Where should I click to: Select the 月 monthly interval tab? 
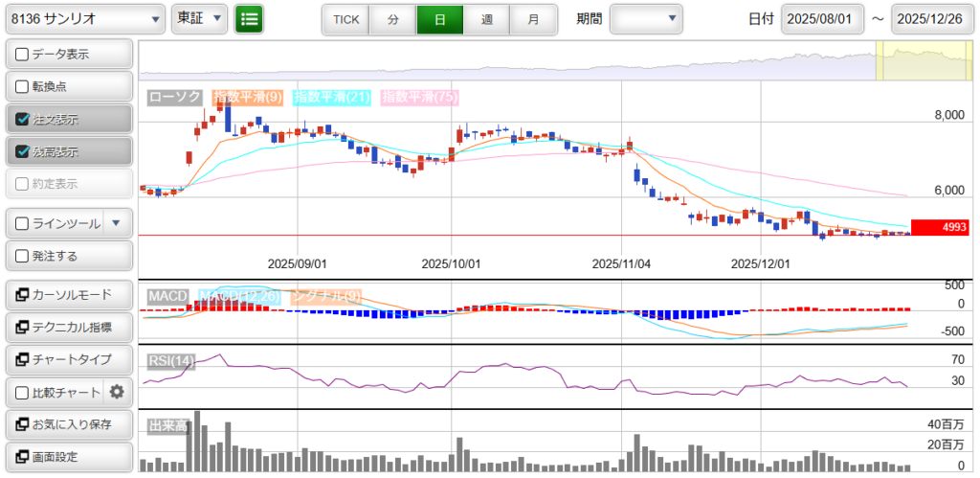pos(533,19)
